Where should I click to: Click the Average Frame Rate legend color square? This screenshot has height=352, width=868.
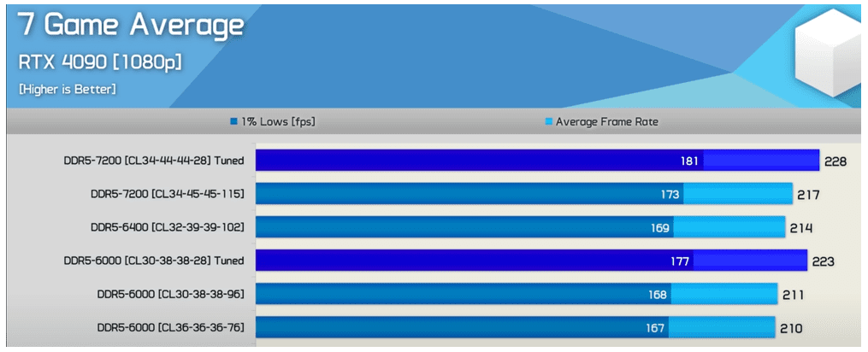[x=549, y=121]
